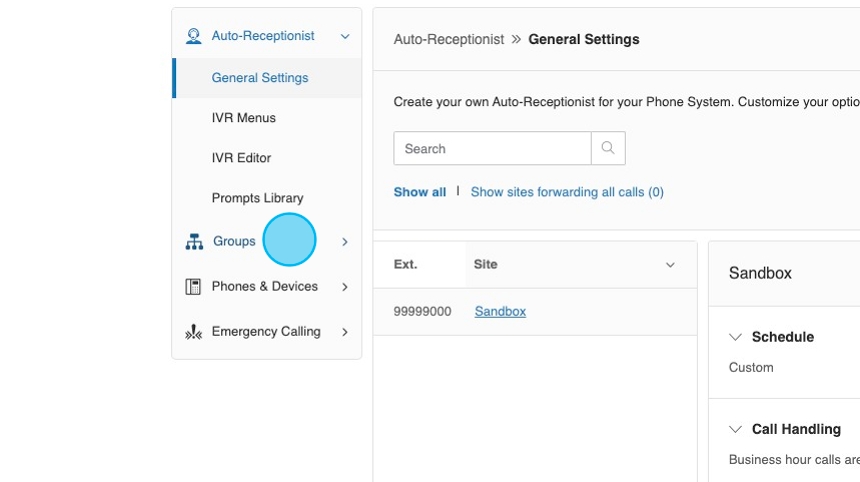Screen dimensions: 860x482
Task: Expand Phones & Devices submenu arrow
Action: pyautogui.click(x=345, y=287)
